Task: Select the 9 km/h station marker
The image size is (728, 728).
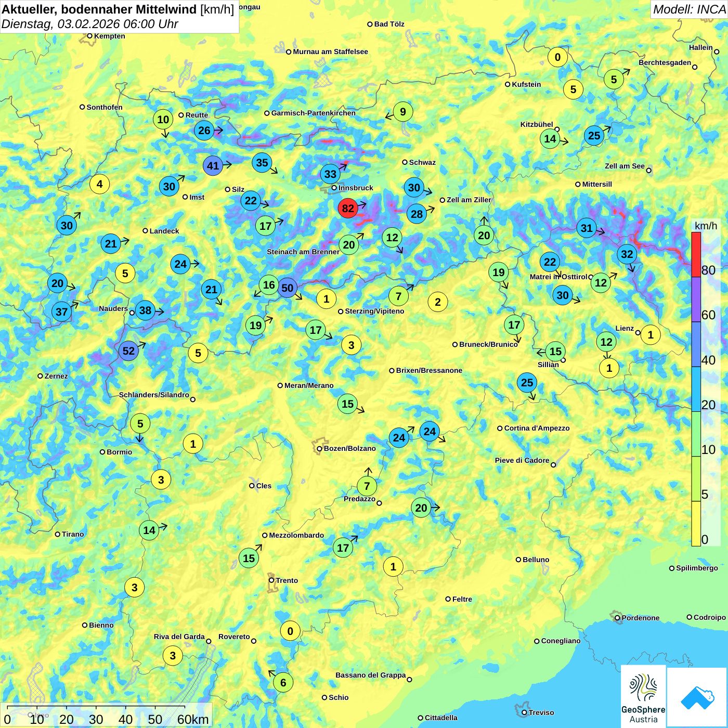Action: pos(402,111)
